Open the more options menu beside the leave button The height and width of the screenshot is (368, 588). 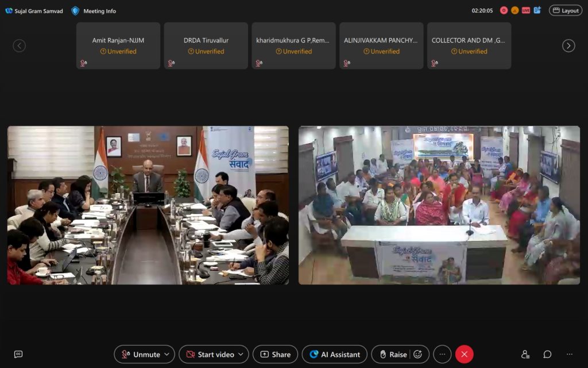442,354
